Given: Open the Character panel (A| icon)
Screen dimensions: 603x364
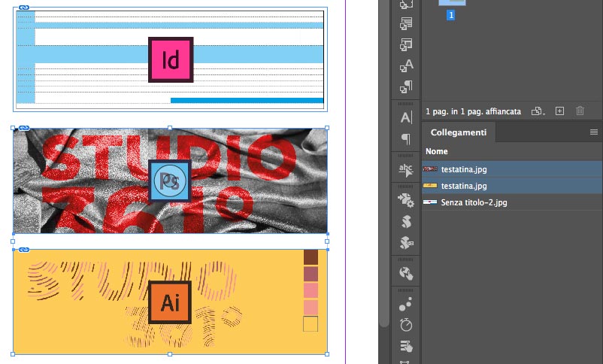Looking at the screenshot, I should pyautogui.click(x=406, y=117).
